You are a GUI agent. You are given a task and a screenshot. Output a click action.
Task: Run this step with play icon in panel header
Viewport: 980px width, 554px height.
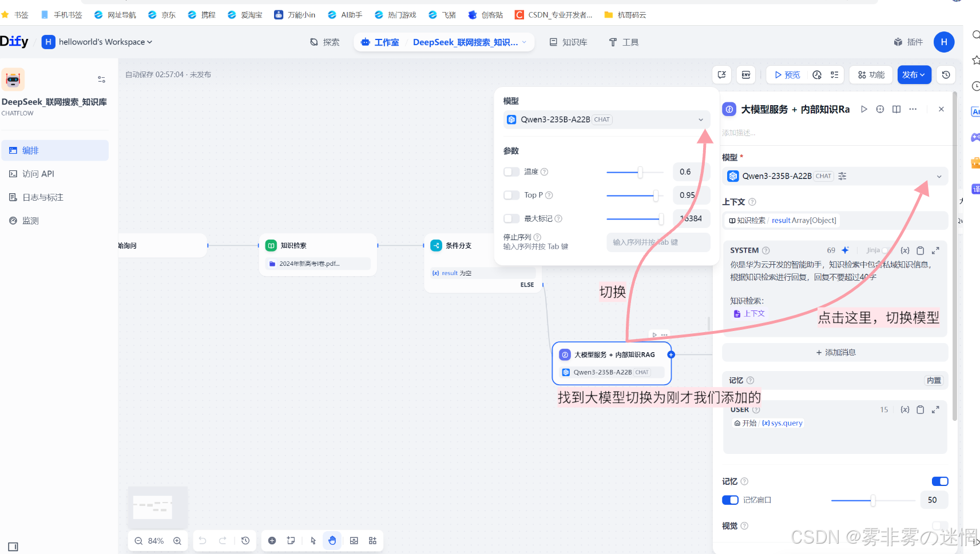point(864,109)
